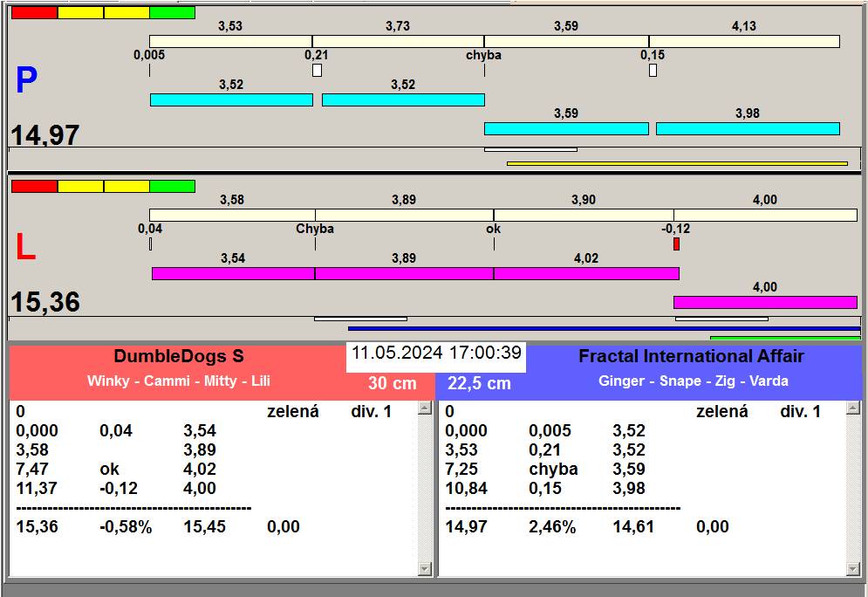
Task: Click 2,46% in the Fractal list
Action: point(552,526)
